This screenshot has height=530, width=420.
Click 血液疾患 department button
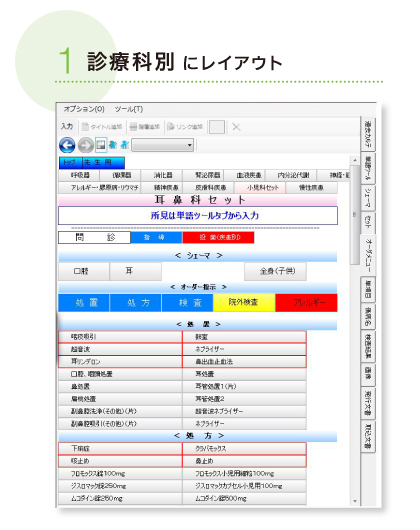pos(245,175)
